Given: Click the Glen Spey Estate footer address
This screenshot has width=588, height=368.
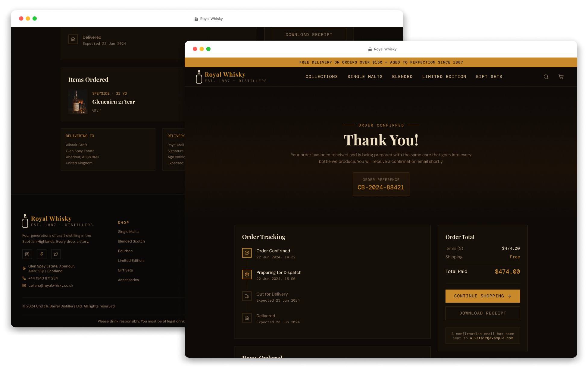Looking at the screenshot, I should pos(52,269).
